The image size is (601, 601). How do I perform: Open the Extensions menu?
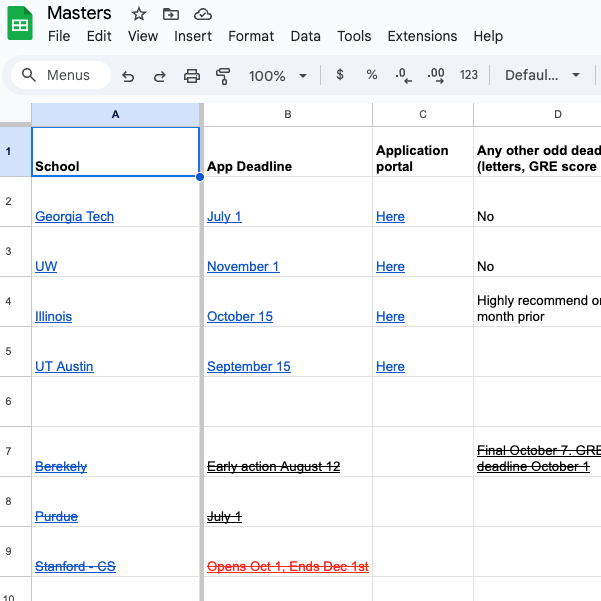point(422,36)
